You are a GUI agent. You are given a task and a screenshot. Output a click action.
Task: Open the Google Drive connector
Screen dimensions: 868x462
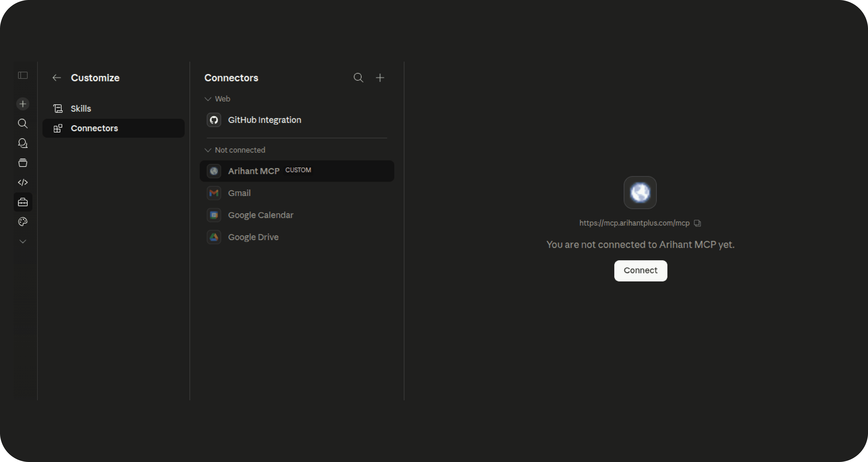point(297,237)
